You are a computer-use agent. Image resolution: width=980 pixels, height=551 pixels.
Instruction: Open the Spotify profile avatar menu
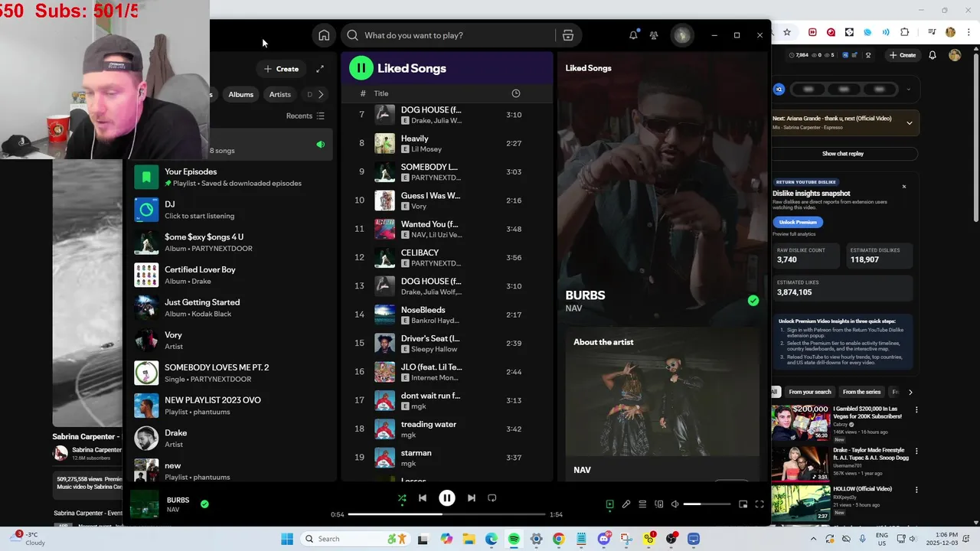[x=681, y=35]
